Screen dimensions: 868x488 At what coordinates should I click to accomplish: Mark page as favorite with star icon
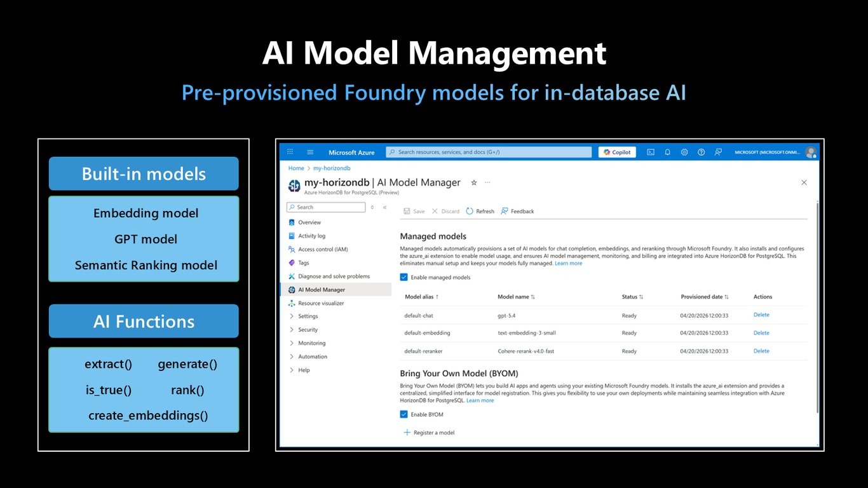coord(473,182)
